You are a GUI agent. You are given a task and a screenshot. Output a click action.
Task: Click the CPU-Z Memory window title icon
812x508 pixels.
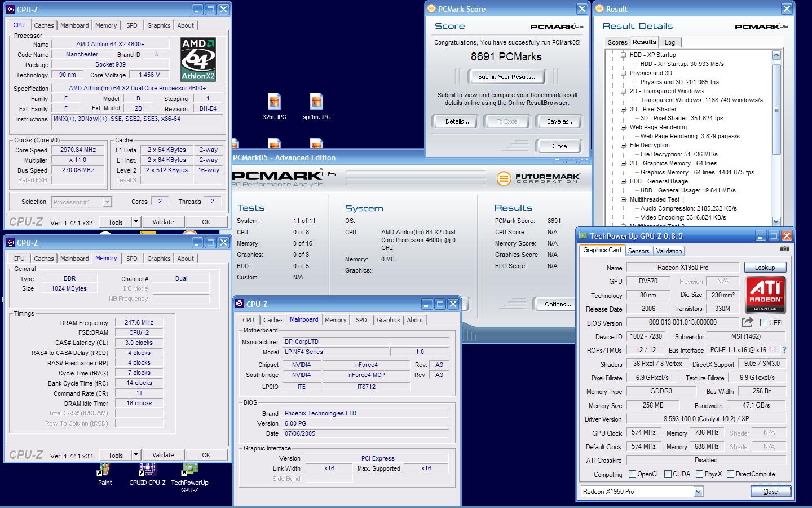click(x=10, y=242)
